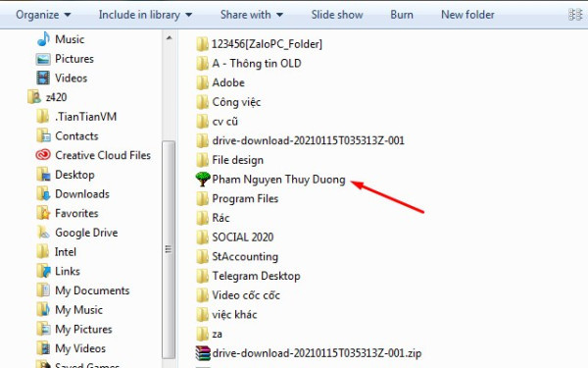Select the SOCIAL 2020 folder

click(235, 237)
